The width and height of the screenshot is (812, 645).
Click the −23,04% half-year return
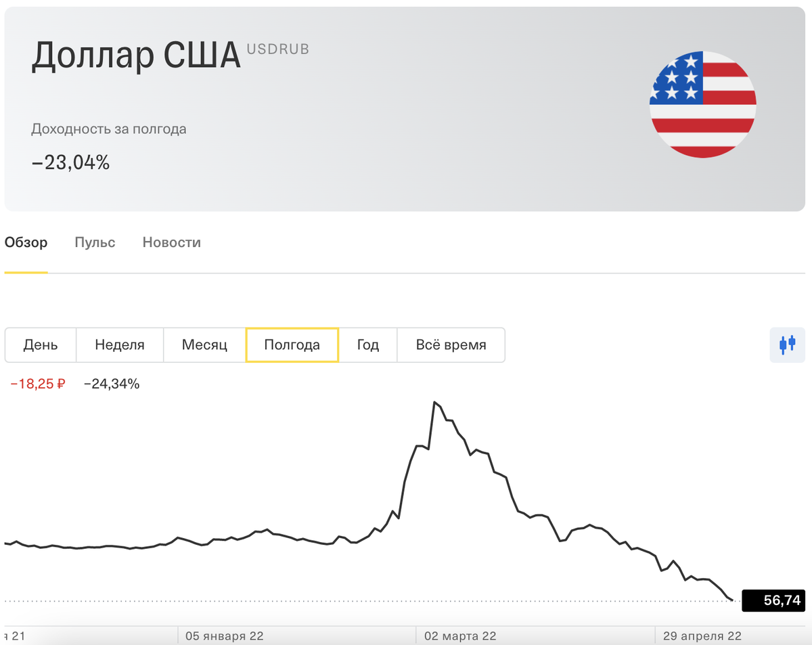tap(70, 162)
